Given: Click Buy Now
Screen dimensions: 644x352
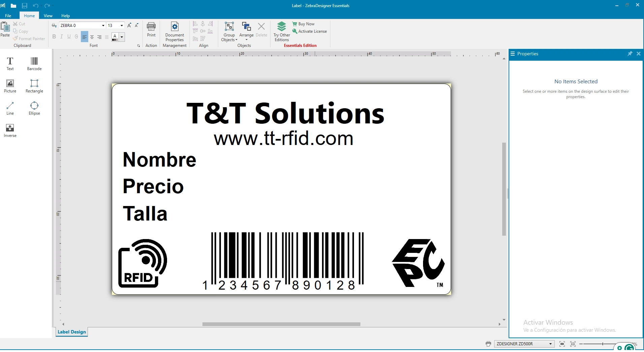Looking at the screenshot, I should [x=303, y=24].
